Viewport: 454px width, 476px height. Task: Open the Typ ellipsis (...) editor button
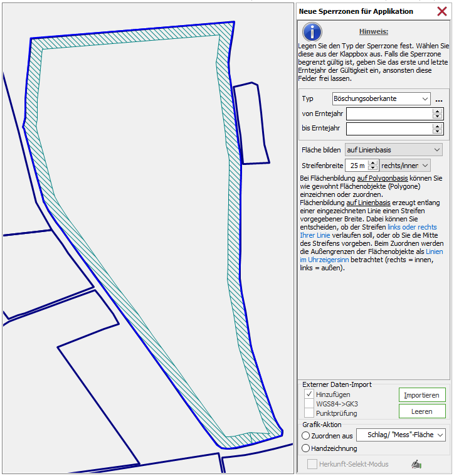pyautogui.click(x=439, y=99)
